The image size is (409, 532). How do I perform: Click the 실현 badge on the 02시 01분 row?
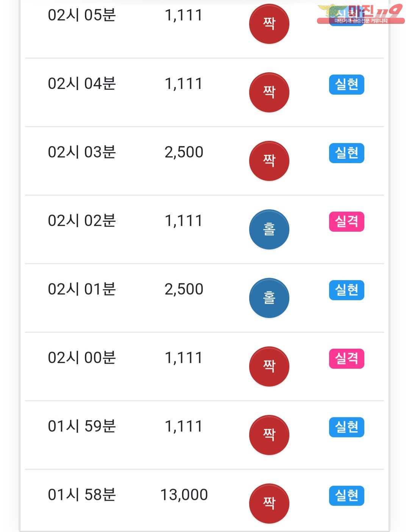pyautogui.click(x=347, y=290)
